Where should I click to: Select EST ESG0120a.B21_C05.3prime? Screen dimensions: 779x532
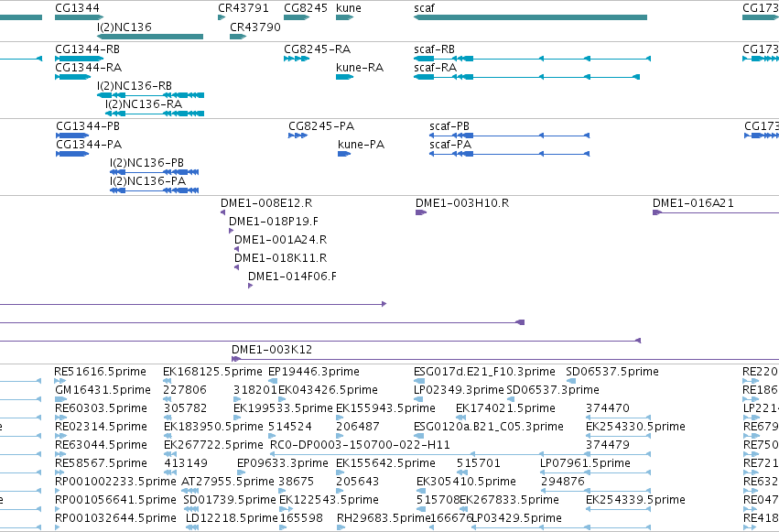tap(419, 436)
